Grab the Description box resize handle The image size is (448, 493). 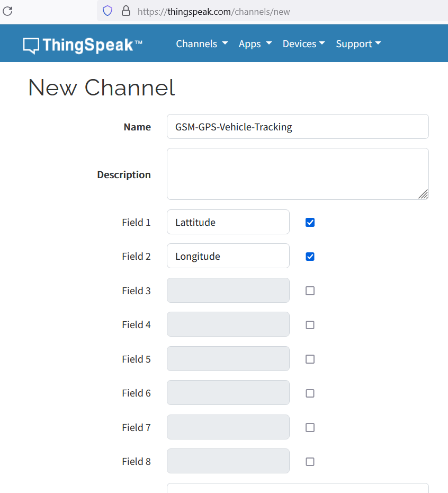[x=423, y=195]
